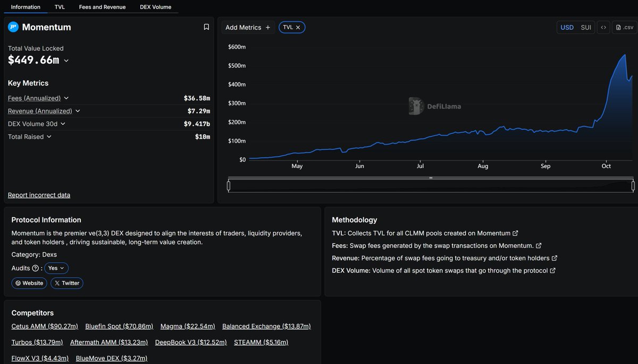Open competitor FlowX V3 ($4.43m)
Viewport: 638px width, 364px height.
[x=40, y=358]
